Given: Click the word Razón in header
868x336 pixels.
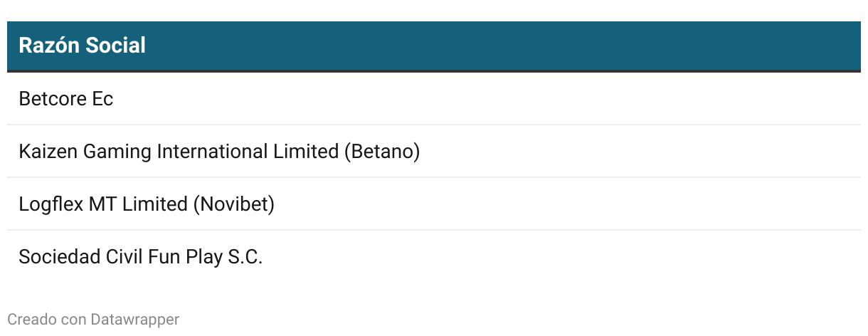Looking at the screenshot, I should pos(49,46).
